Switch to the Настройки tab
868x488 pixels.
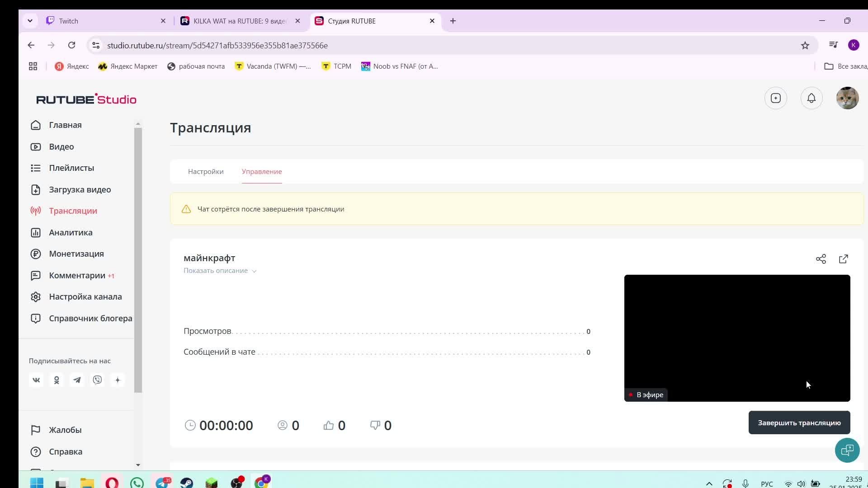point(206,172)
